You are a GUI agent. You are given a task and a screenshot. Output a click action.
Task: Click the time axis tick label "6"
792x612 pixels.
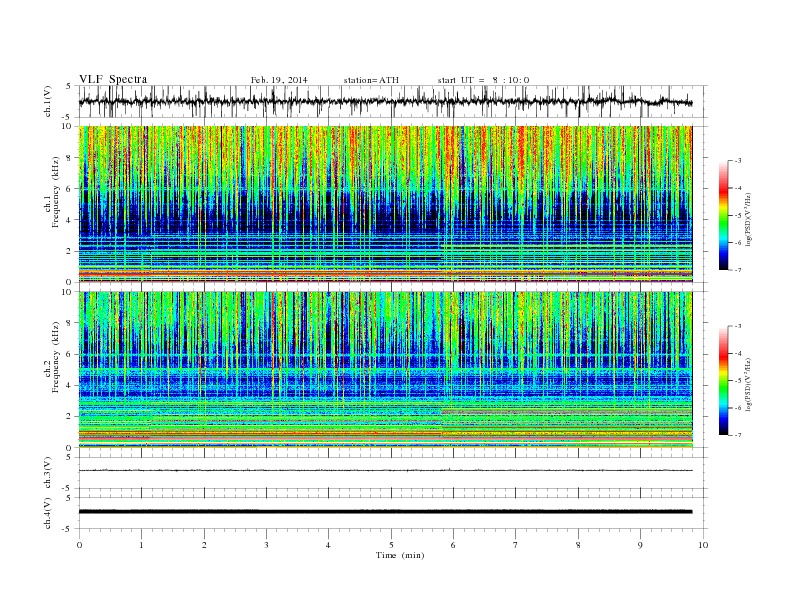coord(453,545)
